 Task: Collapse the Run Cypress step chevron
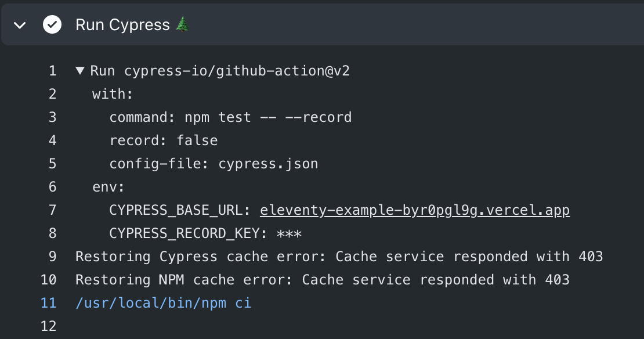pyautogui.click(x=20, y=26)
